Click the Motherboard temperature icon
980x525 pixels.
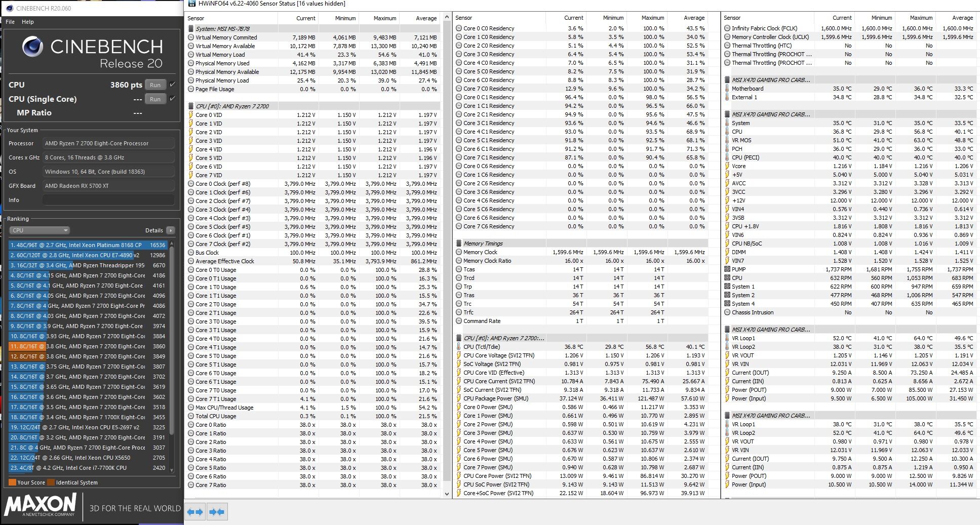pos(727,89)
